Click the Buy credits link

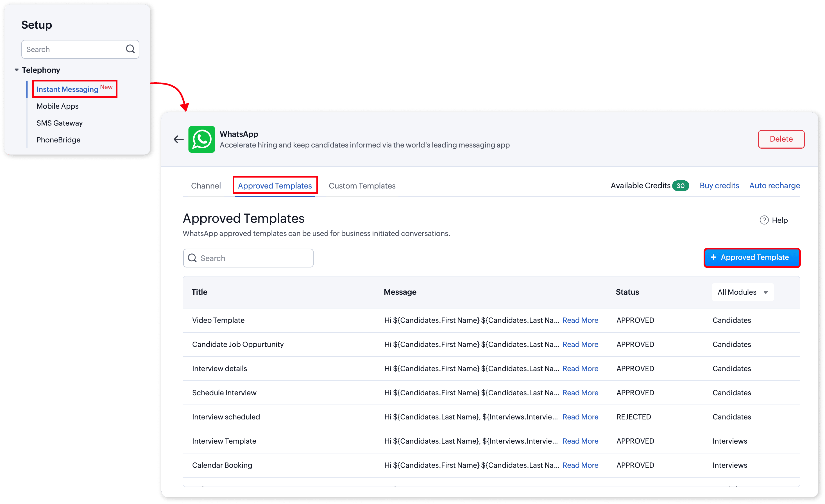pyautogui.click(x=719, y=185)
